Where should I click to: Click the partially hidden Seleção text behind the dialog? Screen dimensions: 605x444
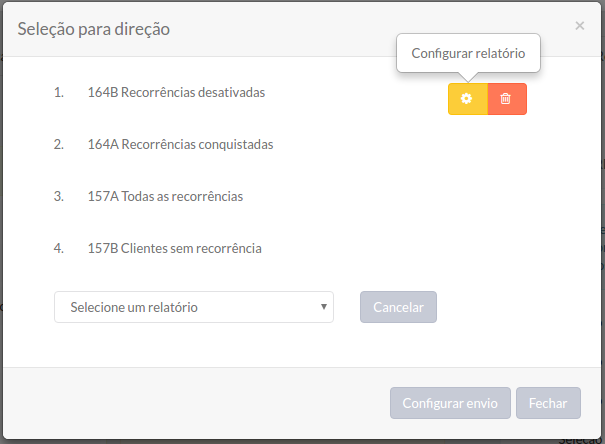581,440
